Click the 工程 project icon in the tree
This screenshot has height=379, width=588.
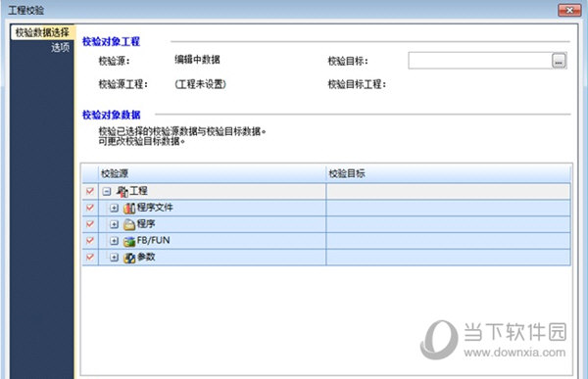point(122,192)
